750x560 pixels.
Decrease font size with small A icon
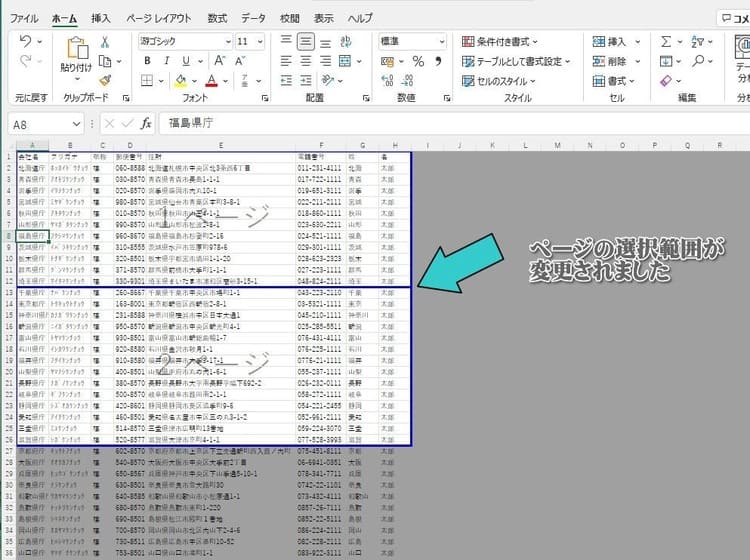click(x=240, y=61)
